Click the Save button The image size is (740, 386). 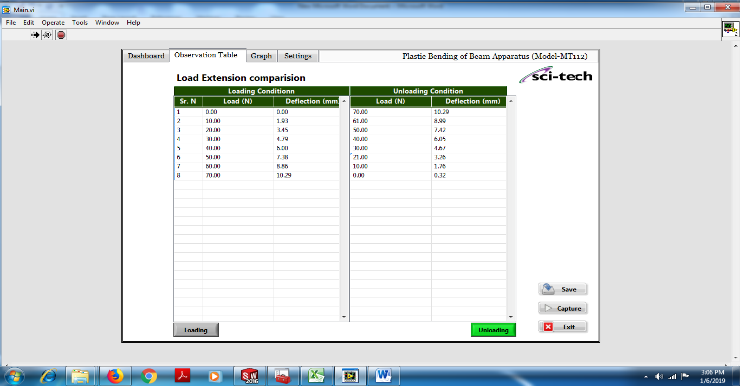tap(563, 289)
